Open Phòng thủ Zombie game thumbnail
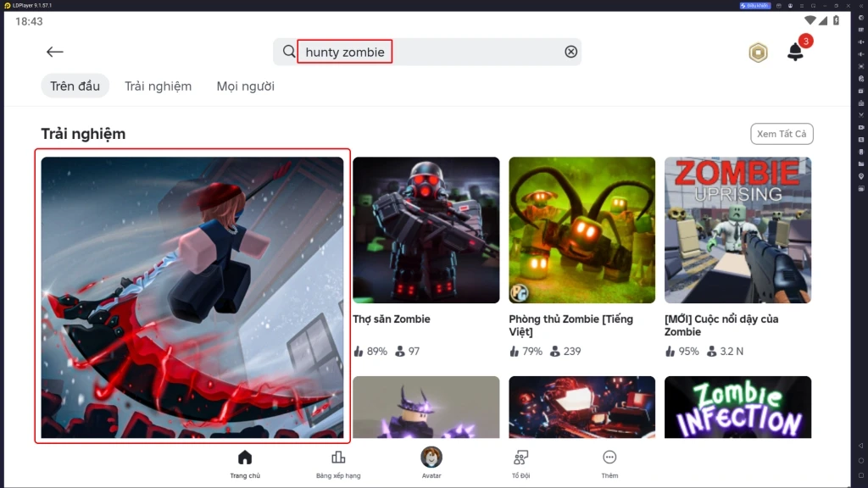The image size is (868, 488). point(581,230)
